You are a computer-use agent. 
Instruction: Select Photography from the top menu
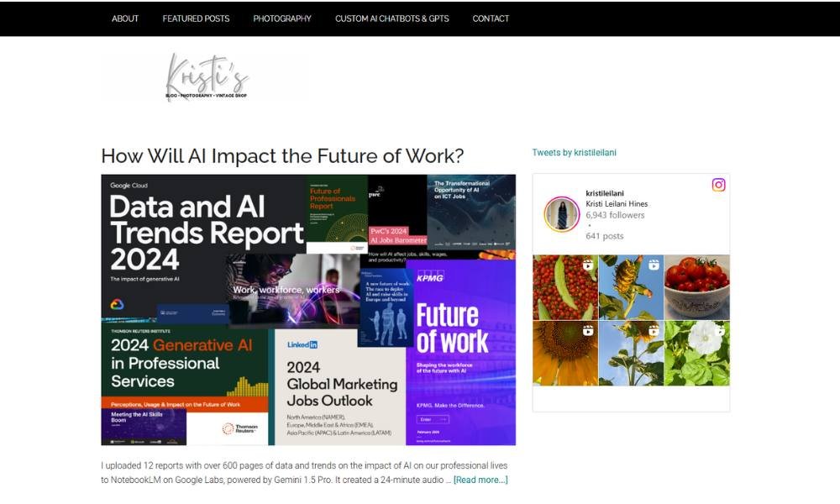282,18
